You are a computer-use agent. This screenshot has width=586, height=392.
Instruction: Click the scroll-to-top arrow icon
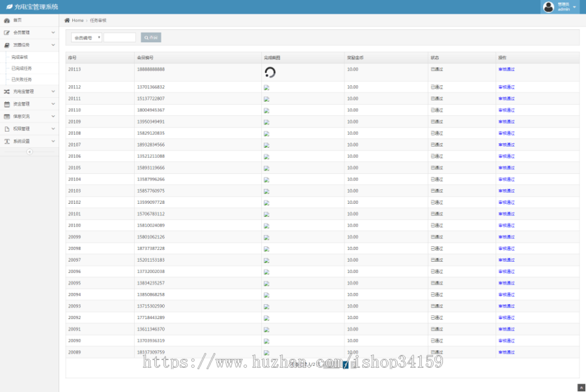(x=581, y=387)
